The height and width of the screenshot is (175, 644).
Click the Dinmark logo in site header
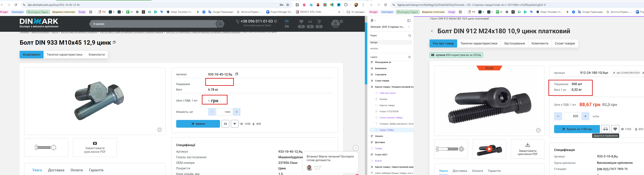click(39, 23)
